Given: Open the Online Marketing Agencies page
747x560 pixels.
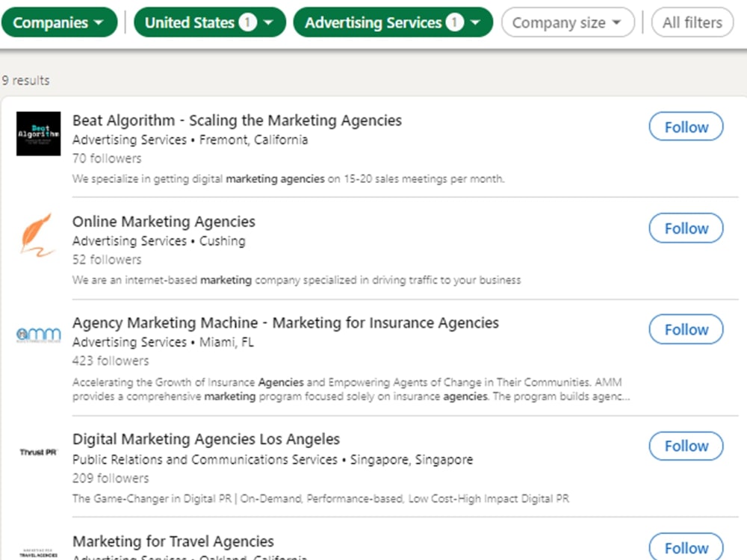Looking at the screenshot, I should (163, 222).
